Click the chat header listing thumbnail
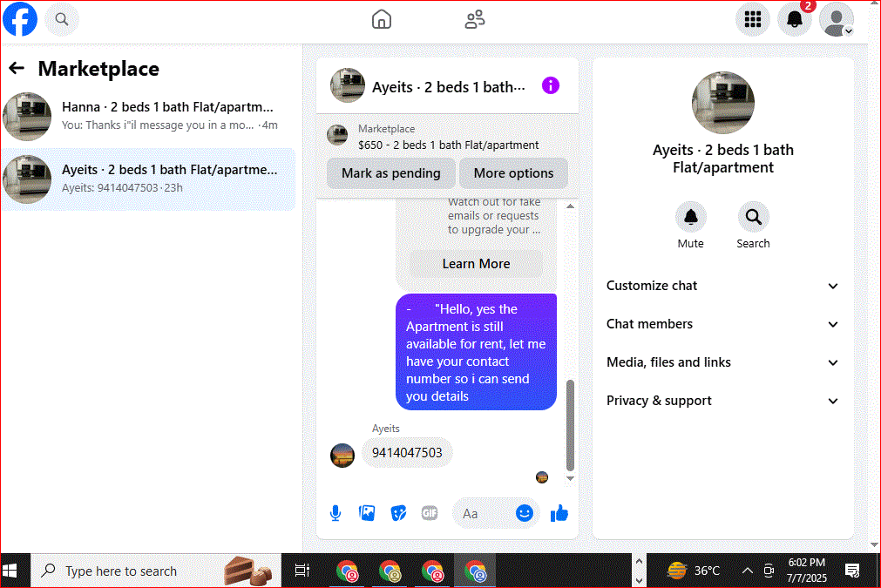Image resolution: width=881 pixels, height=588 pixels. click(x=347, y=85)
